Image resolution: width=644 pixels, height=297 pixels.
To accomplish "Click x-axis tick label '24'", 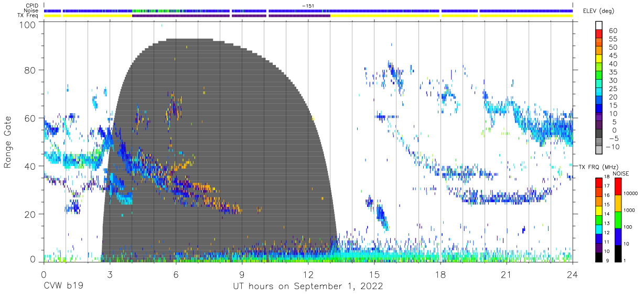I will pyautogui.click(x=573, y=274).
